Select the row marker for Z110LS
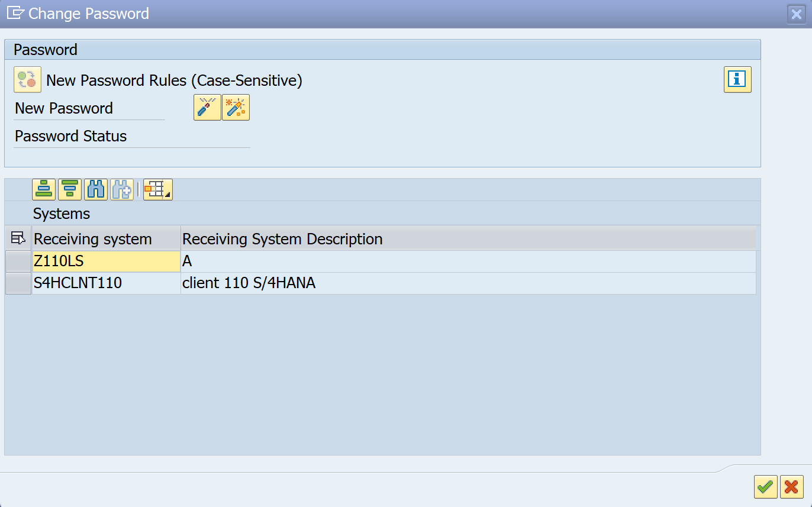Image resolution: width=812 pixels, height=507 pixels. tap(18, 261)
